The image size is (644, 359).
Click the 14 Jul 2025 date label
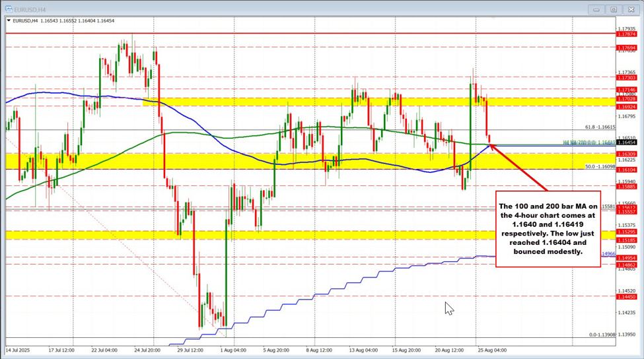tap(18, 349)
